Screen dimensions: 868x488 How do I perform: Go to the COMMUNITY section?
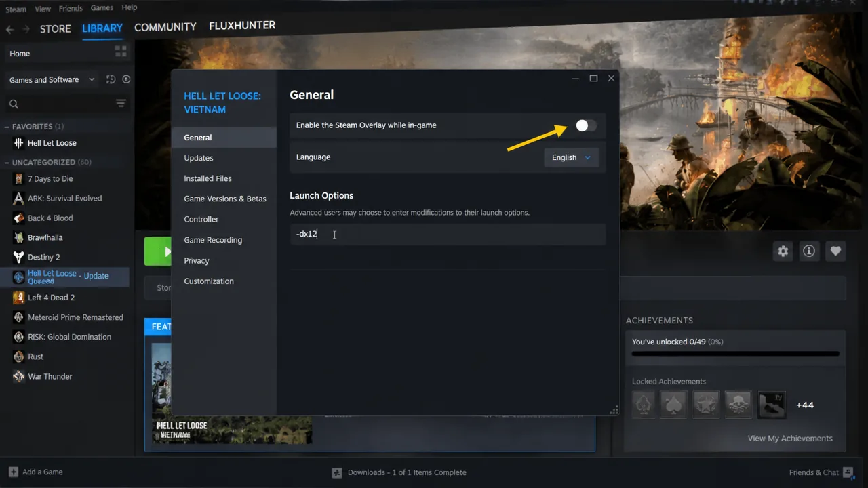point(165,27)
